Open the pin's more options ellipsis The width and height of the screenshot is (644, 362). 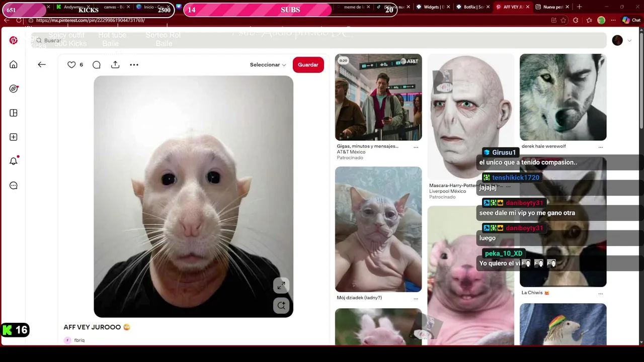[134, 64]
